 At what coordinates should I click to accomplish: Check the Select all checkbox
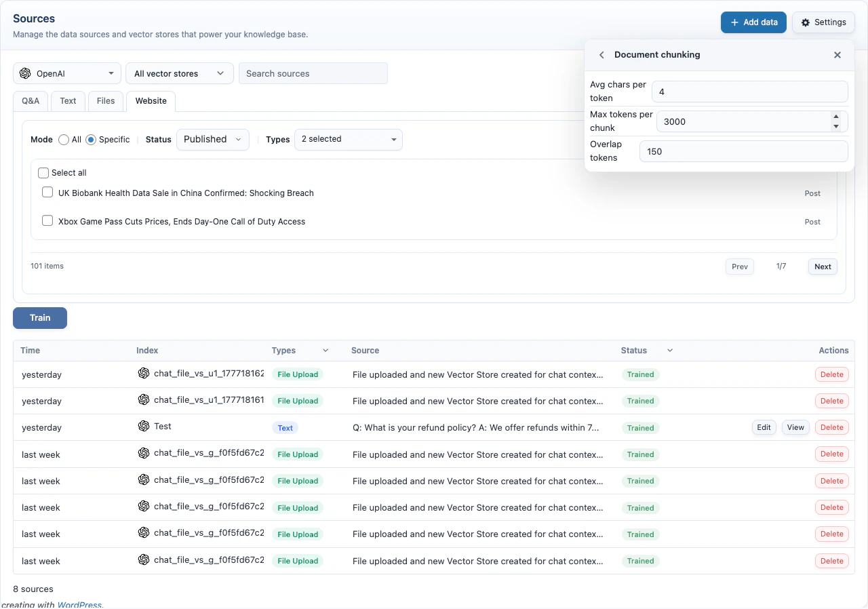(43, 173)
